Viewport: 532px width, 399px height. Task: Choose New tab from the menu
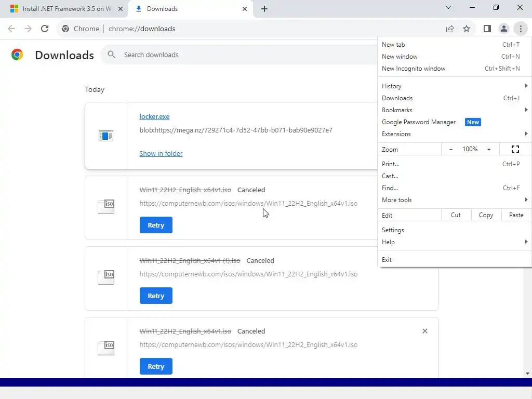(454, 45)
